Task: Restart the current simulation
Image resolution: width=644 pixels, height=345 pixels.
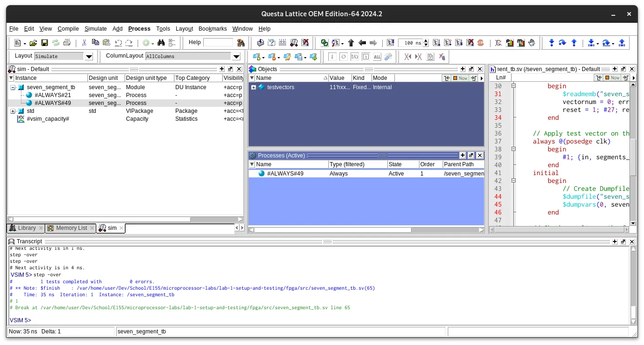Action: (x=391, y=43)
